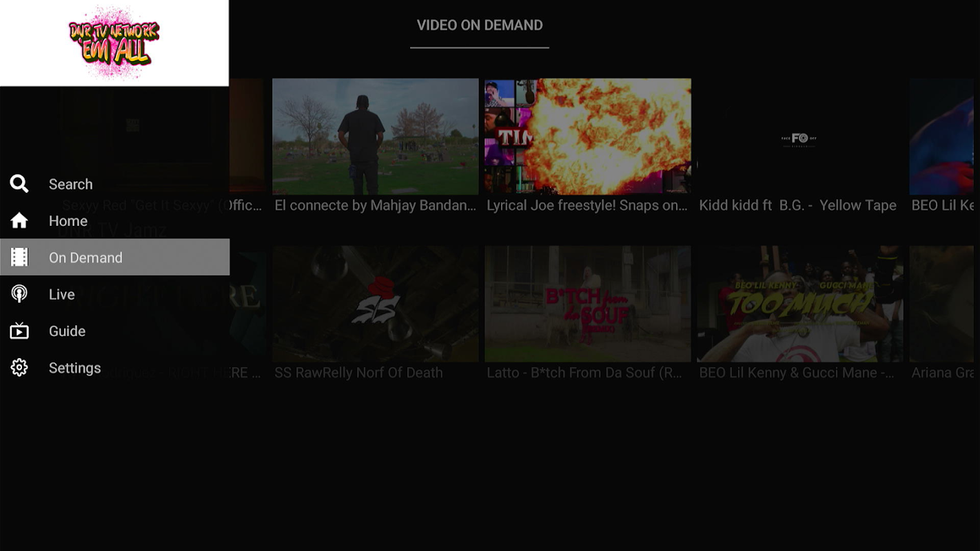This screenshot has width=980, height=551.
Task: Go to Home in sidebar
Action: click(114, 220)
